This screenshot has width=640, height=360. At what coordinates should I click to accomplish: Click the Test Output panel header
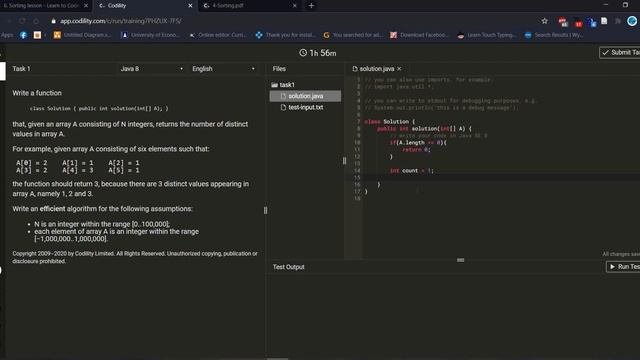click(289, 267)
